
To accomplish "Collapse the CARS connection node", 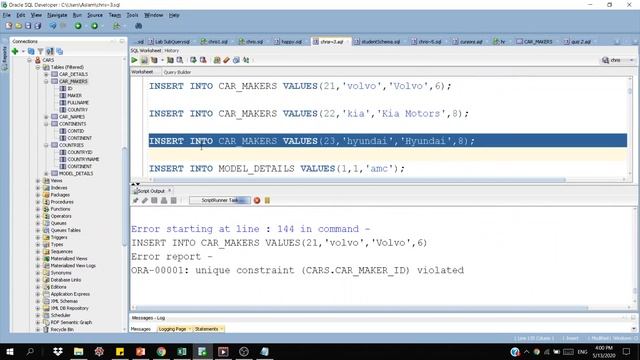I will coord(29,60).
